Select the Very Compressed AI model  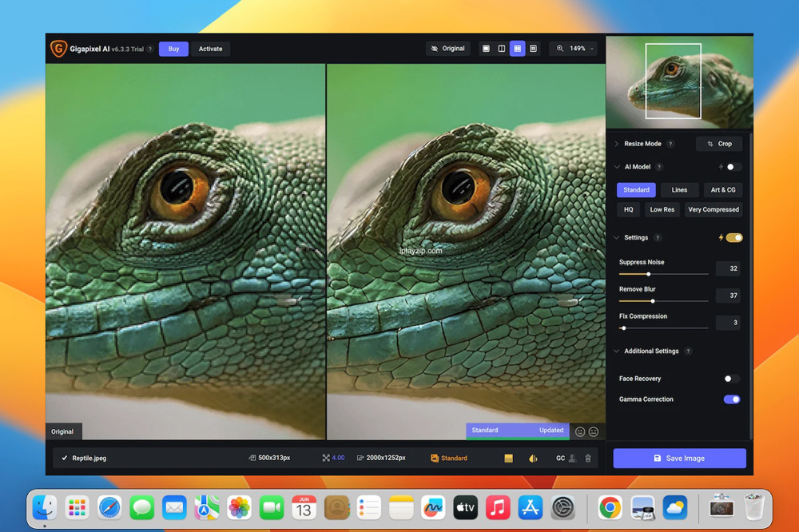pos(714,209)
